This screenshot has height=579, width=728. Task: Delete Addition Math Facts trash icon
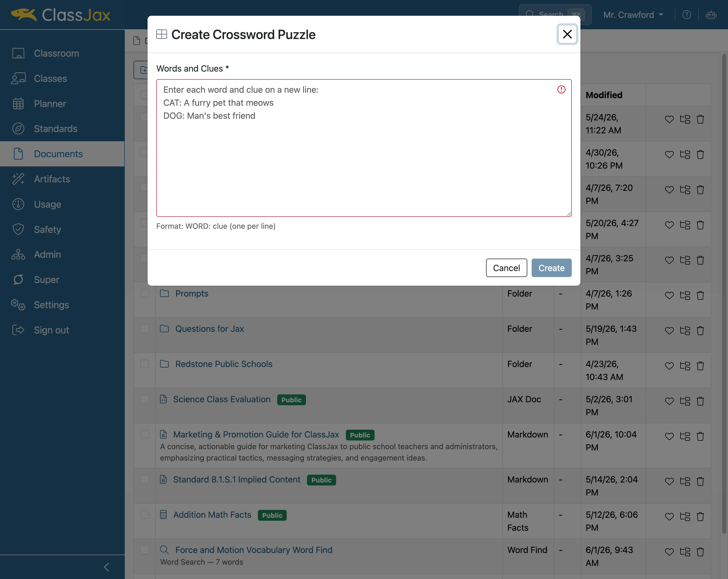[x=700, y=517]
